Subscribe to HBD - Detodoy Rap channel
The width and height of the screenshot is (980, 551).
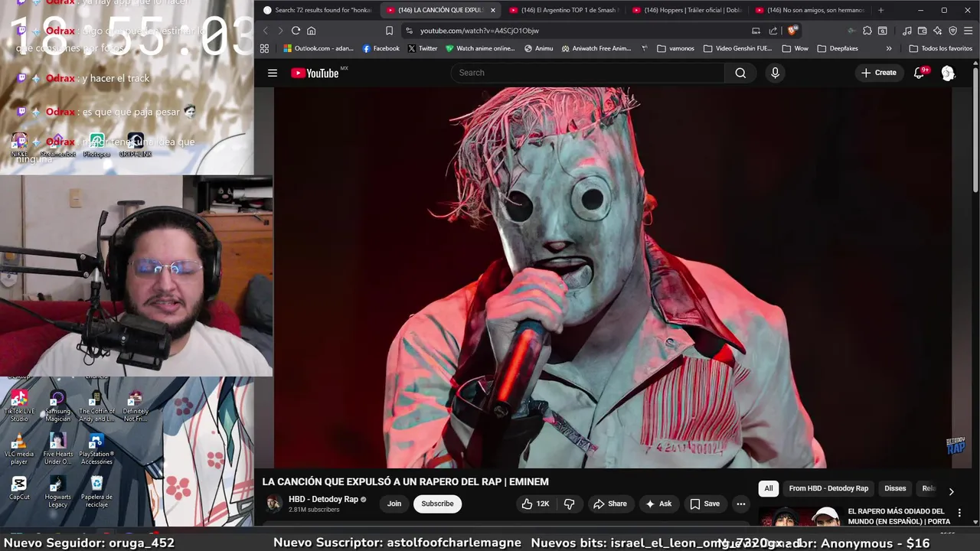click(437, 504)
